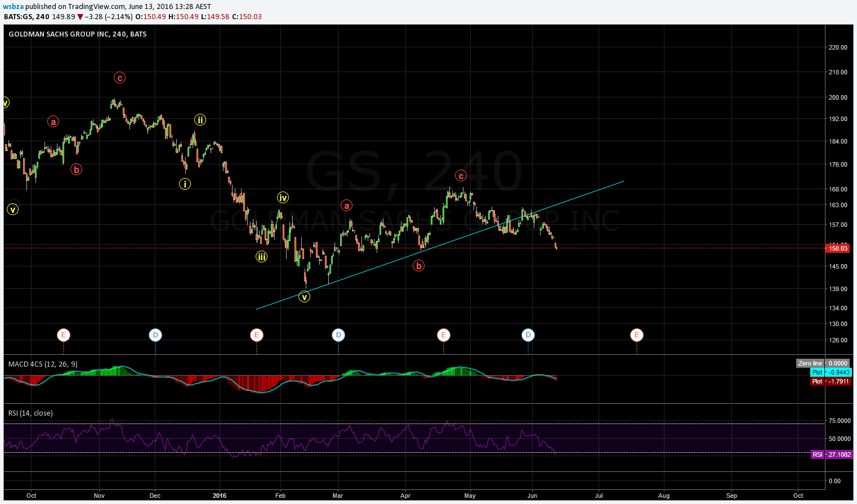The image size is (857, 504).
Task: Click the MACD 4CS (12, 26, 9) label
Action: 43,364
